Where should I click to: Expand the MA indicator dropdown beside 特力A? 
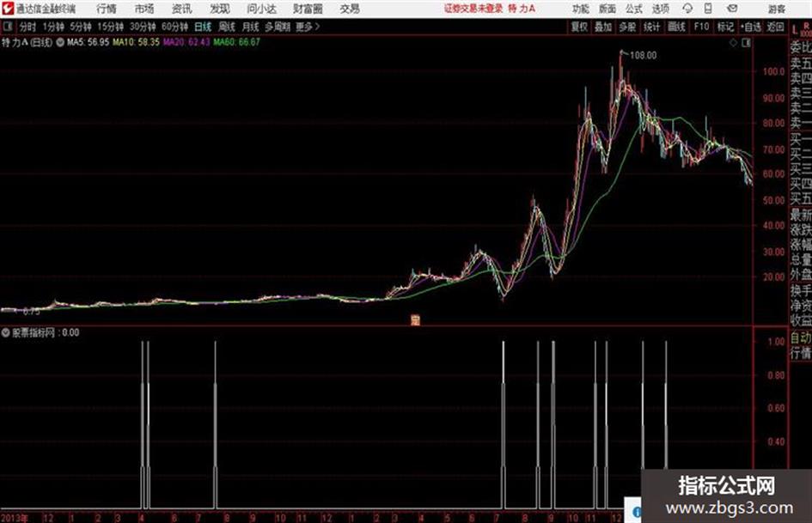pos(60,42)
